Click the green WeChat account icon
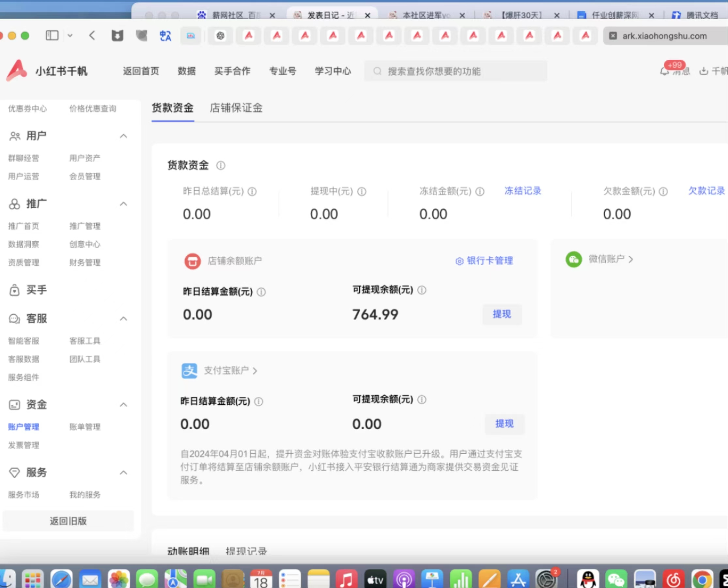 pyautogui.click(x=573, y=259)
